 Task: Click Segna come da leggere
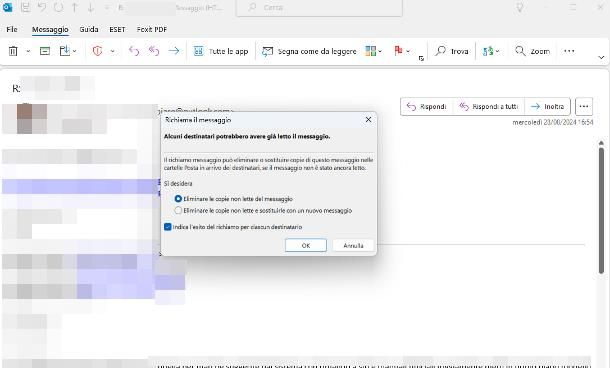[x=309, y=51]
